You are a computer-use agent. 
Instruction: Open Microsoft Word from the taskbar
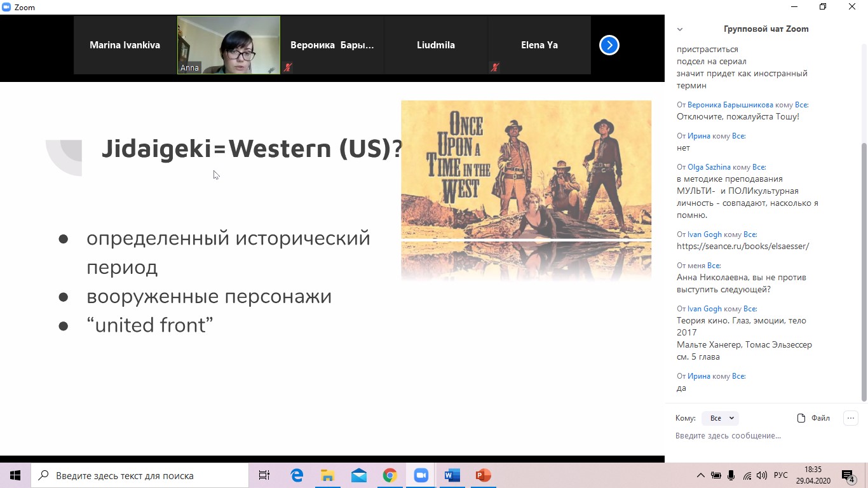[x=452, y=475]
